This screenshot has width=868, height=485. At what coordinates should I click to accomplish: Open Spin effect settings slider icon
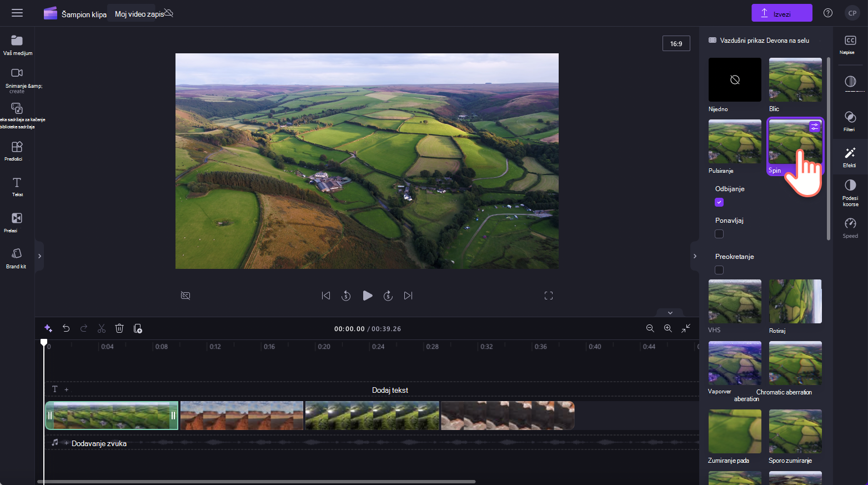815,127
